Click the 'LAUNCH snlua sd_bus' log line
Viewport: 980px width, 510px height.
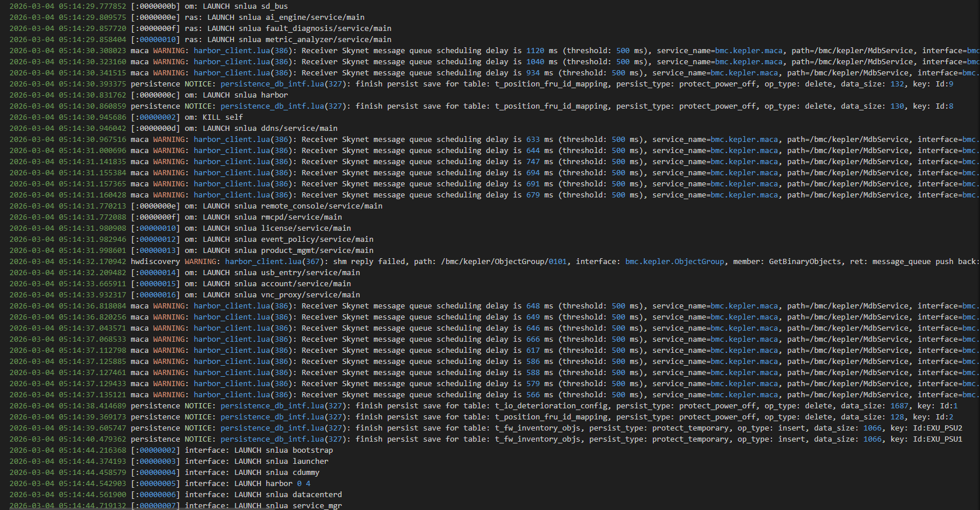(x=245, y=6)
